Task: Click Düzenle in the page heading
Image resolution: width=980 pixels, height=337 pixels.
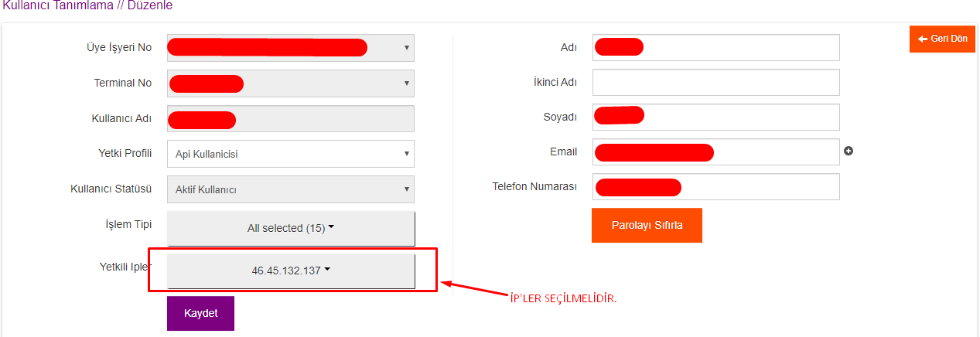Action: point(149,5)
